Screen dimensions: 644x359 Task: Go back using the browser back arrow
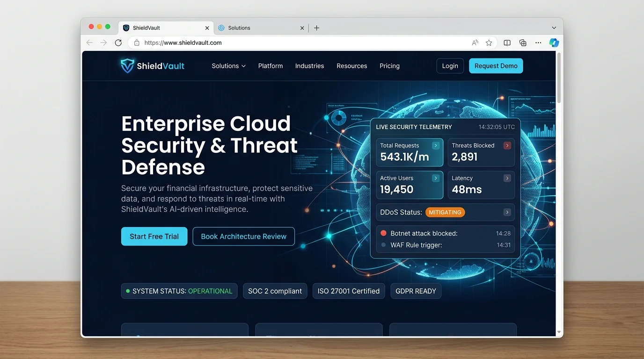pos(89,43)
